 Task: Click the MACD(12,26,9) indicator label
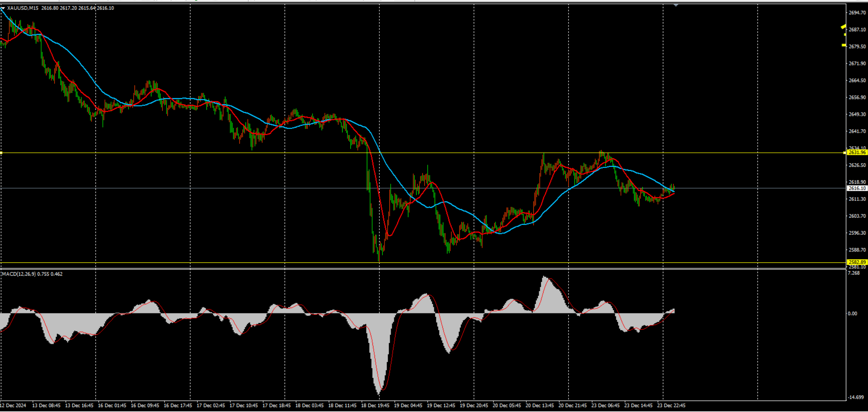coord(19,274)
